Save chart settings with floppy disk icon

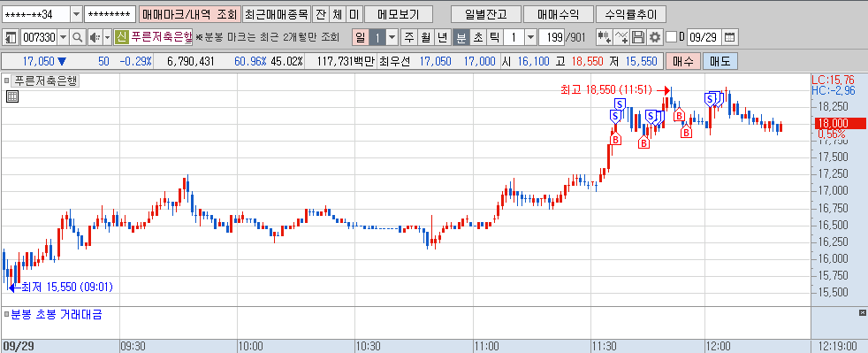click(x=638, y=38)
